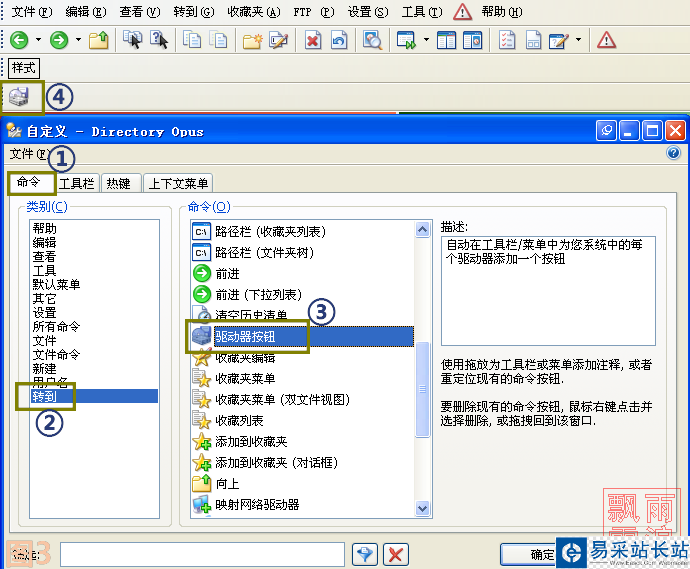The height and width of the screenshot is (569, 690).
Task: Click the command list scrollbar thumb
Action: 422,389
